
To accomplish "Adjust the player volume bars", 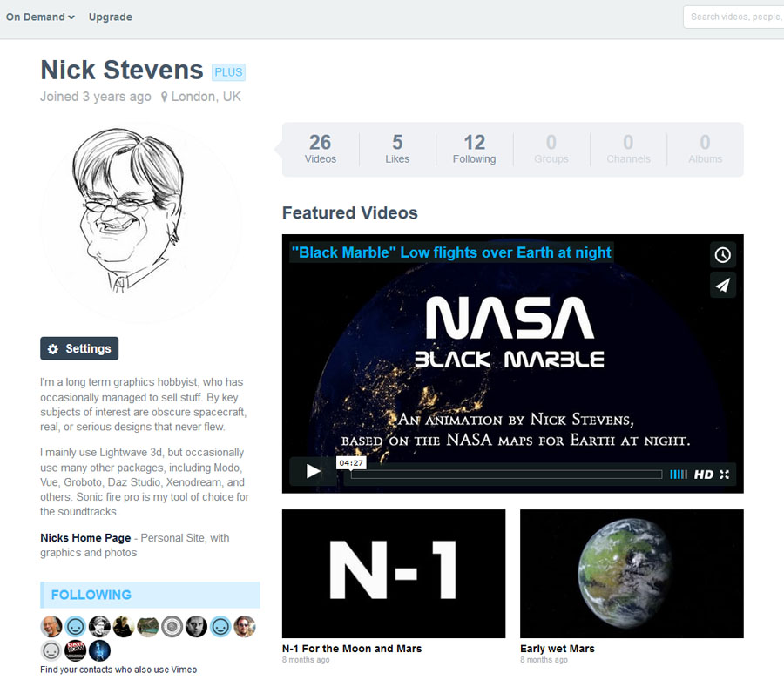I will pos(679,475).
